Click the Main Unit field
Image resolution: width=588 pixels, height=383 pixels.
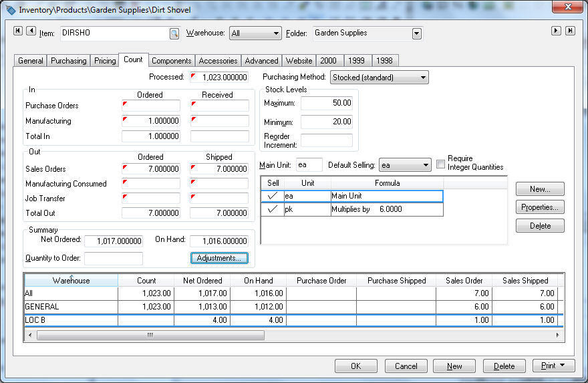tap(309, 165)
